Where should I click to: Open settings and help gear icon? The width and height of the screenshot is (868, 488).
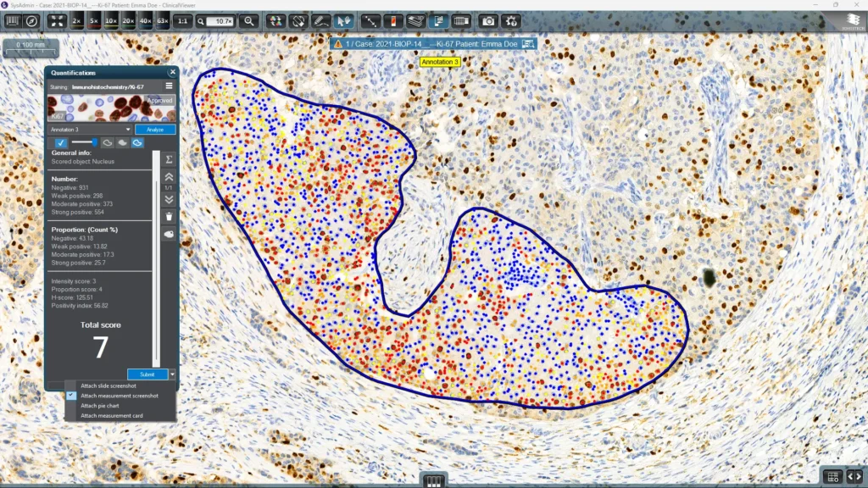click(511, 21)
